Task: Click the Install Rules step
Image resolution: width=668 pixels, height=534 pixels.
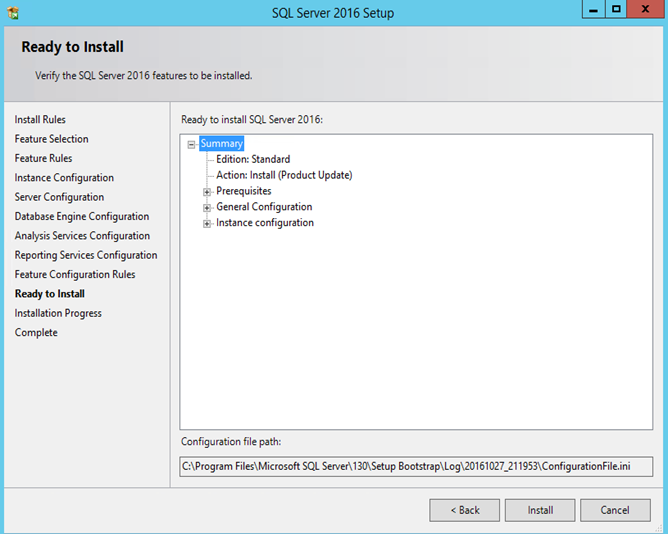Action: (x=40, y=120)
